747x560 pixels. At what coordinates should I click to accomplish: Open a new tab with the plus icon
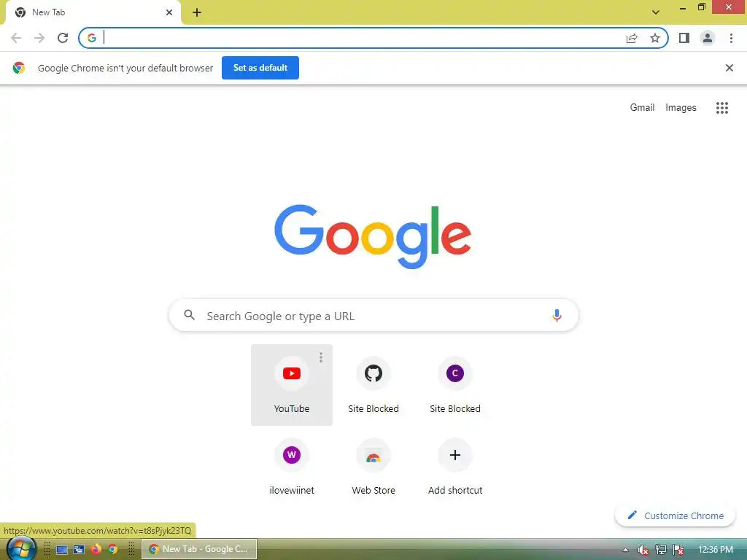click(x=197, y=13)
